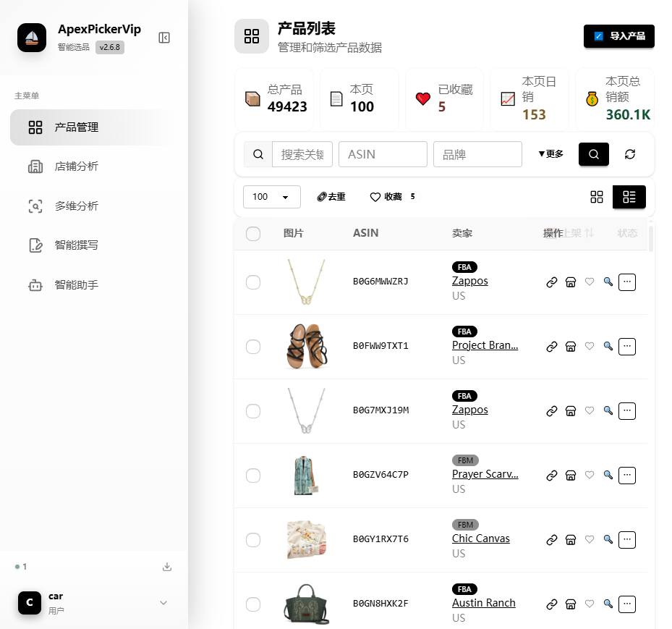The height and width of the screenshot is (629, 672).
Task: Click the store icon for B0GZV64C7P
Action: (571, 476)
